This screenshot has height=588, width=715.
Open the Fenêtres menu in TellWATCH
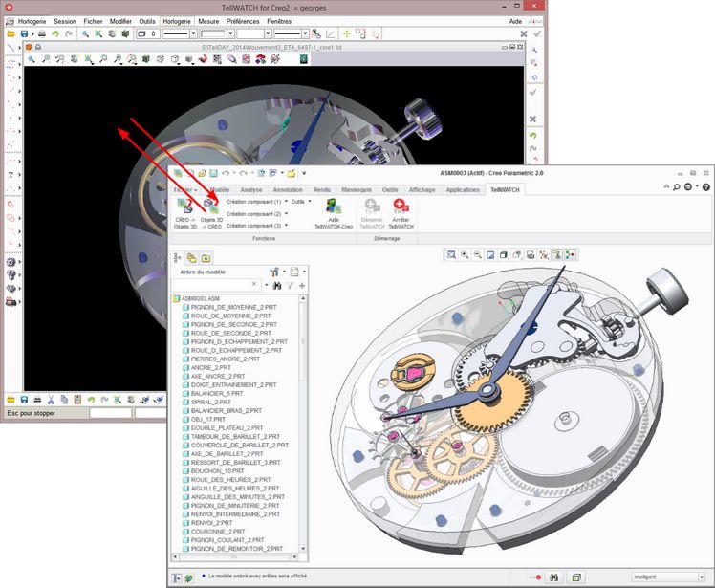coord(279,21)
